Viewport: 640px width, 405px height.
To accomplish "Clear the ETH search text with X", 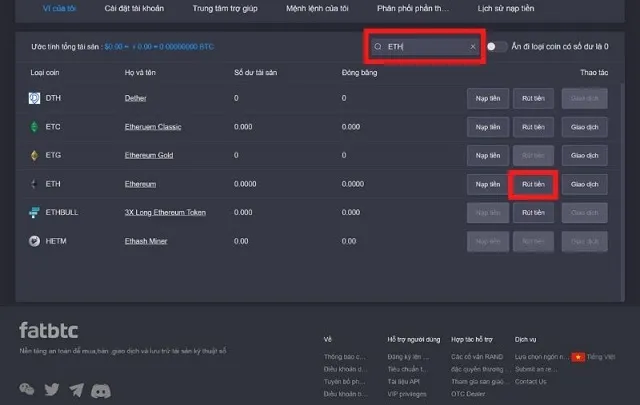I will pyautogui.click(x=473, y=47).
